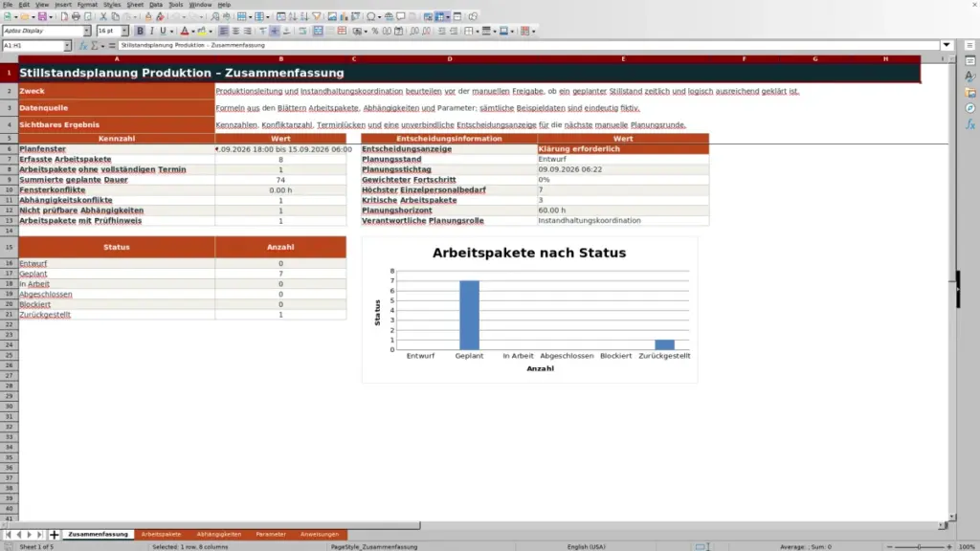Screen dimensions: 980x551
Task: Open the Sheet menu
Action: 135,5
